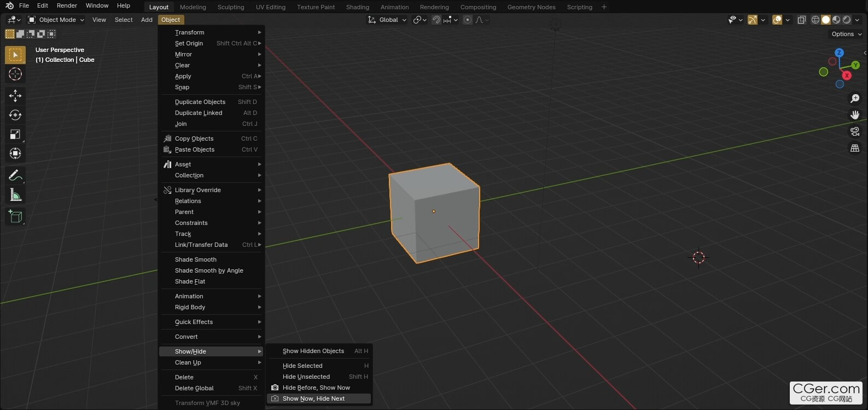
Task: Toggle the camera view icon
Action: tap(855, 131)
